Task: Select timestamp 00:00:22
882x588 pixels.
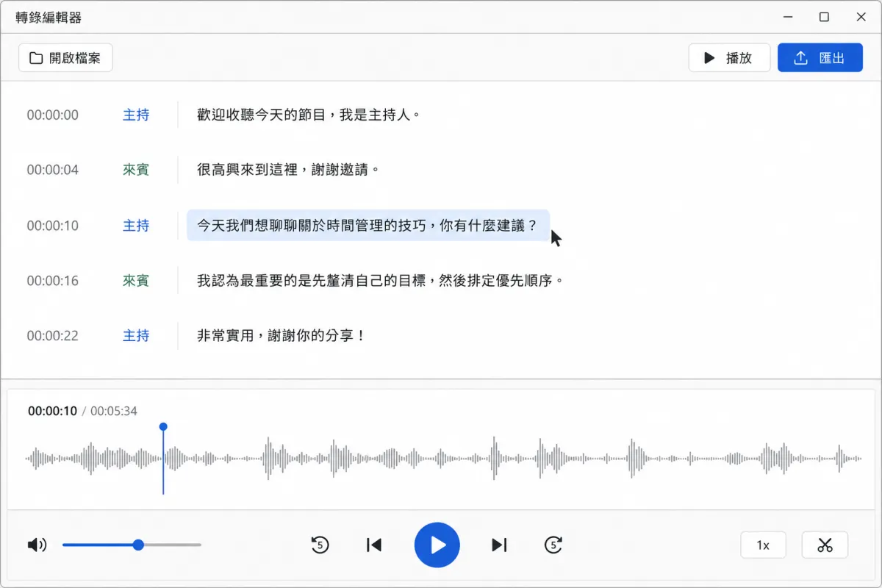Action: pos(53,336)
